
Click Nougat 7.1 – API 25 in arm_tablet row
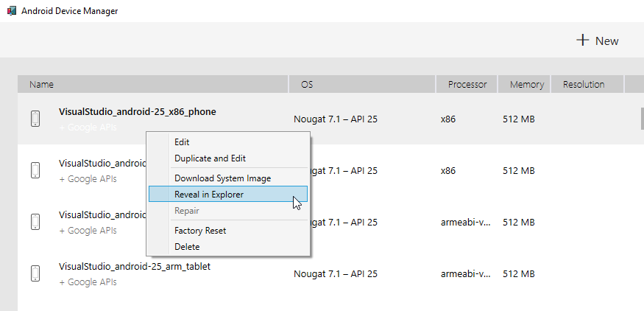336,274
